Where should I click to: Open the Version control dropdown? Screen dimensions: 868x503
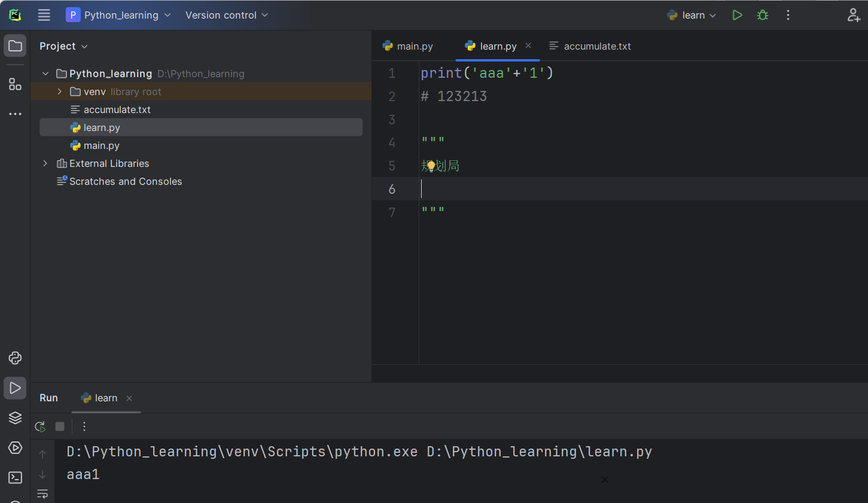(227, 15)
